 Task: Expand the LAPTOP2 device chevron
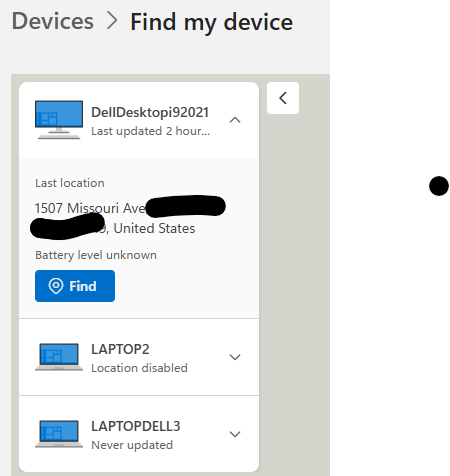point(235,357)
